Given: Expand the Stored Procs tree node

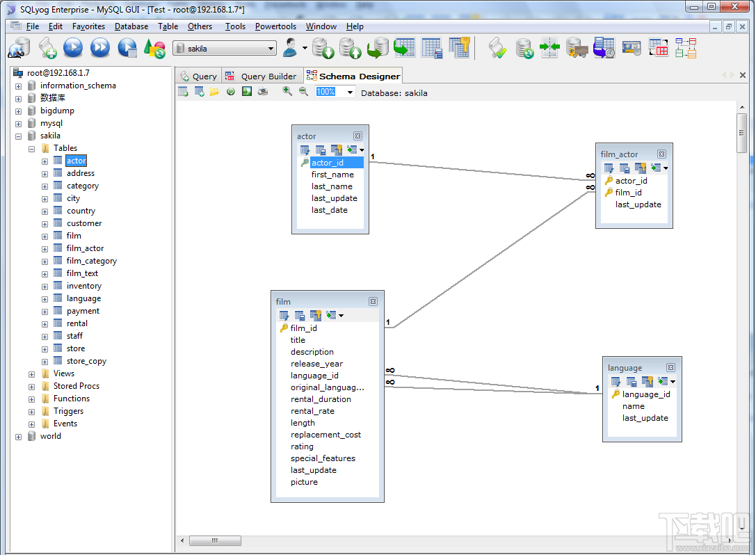Looking at the screenshot, I should (x=31, y=386).
